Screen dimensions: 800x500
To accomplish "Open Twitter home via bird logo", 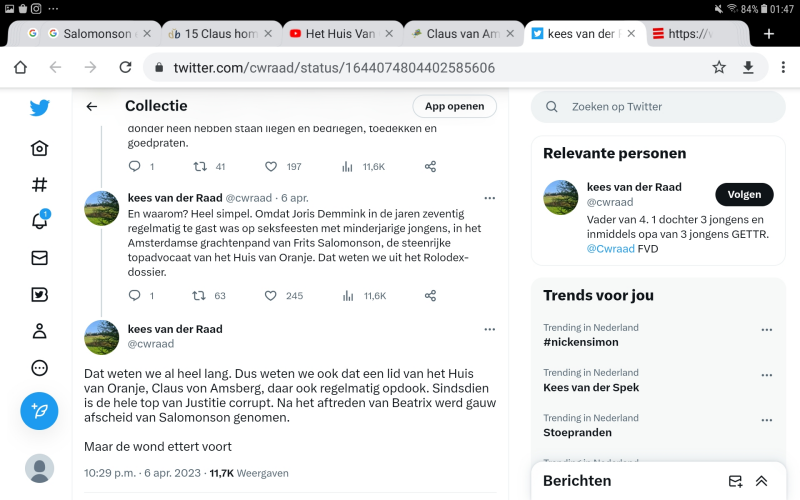I will (x=39, y=108).
